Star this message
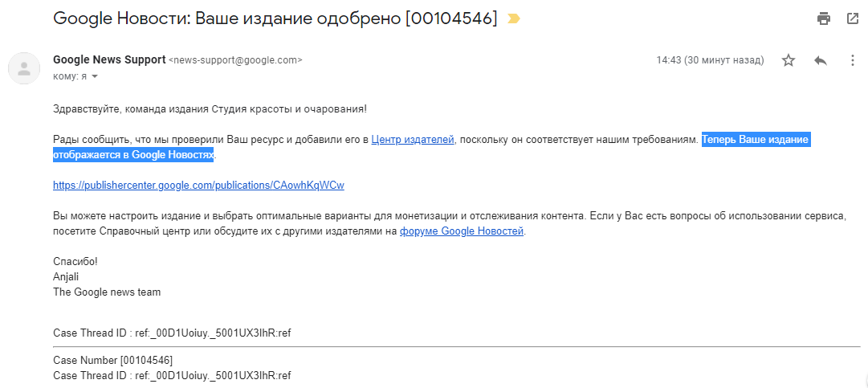 coord(789,60)
